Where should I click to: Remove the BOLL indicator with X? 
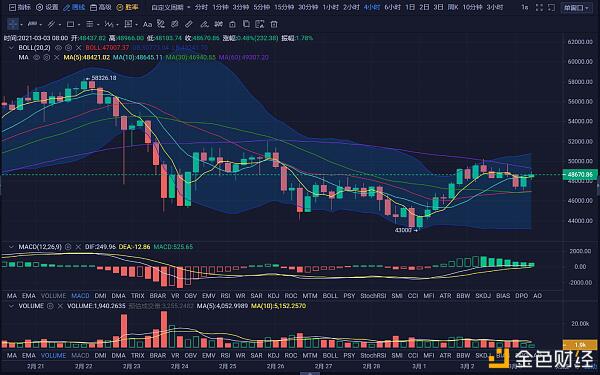[x=78, y=48]
